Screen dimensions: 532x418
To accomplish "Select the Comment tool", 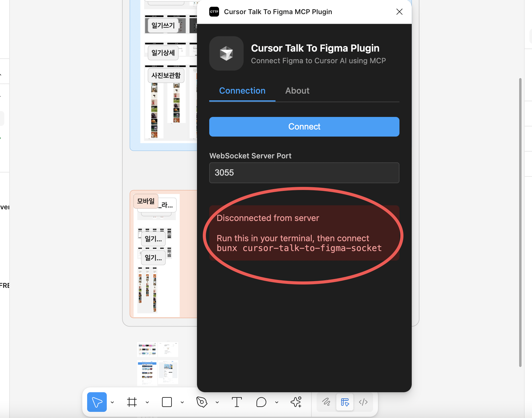I will (261, 402).
